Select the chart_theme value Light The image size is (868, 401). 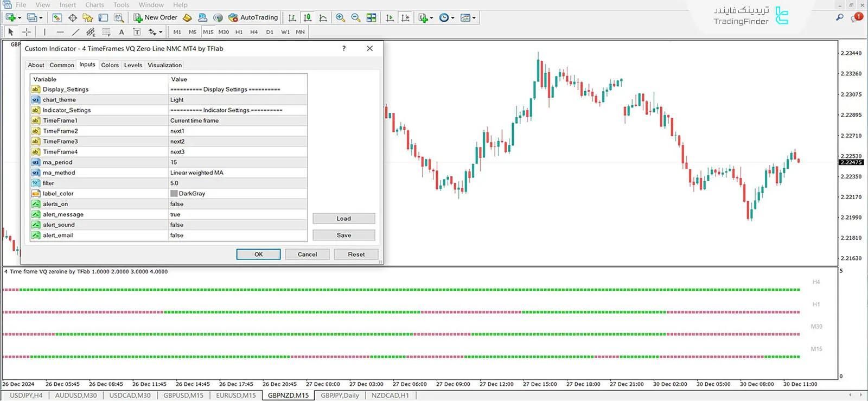[177, 100]
